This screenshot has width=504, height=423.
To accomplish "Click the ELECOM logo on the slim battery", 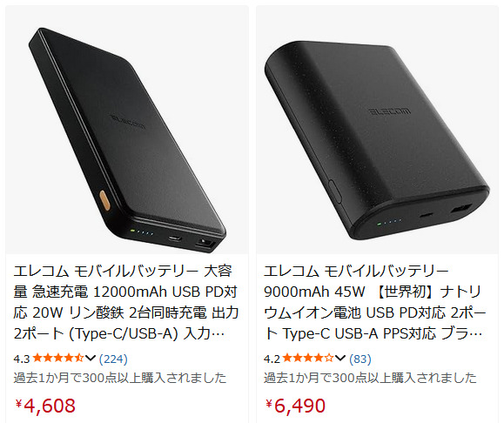I will [128, 122].
